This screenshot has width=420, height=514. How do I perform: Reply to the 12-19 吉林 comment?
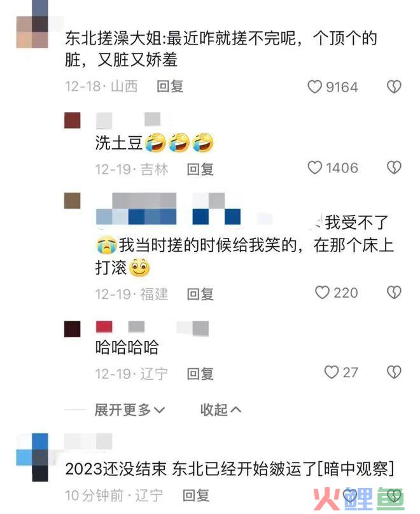(200, 169)
